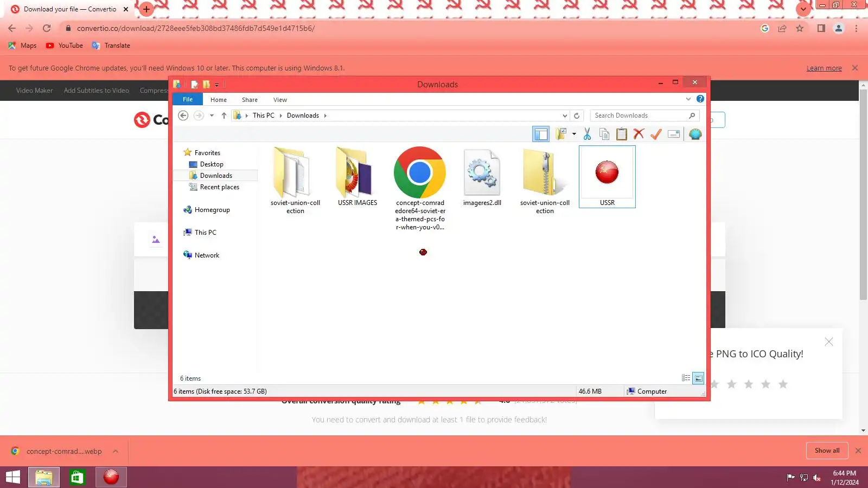Go back in Explorer navigation
This screenshot has width=868, height=488.
click(183, 115)
